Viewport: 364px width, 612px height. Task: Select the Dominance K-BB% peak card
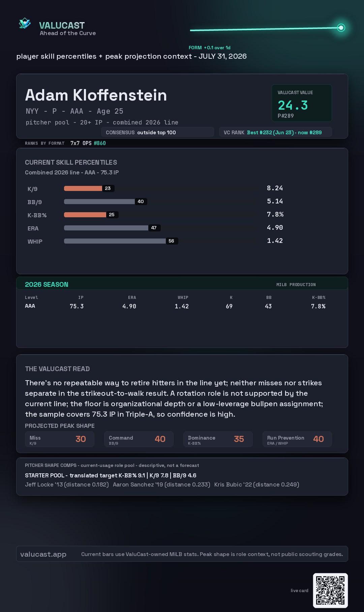[218, 439]
